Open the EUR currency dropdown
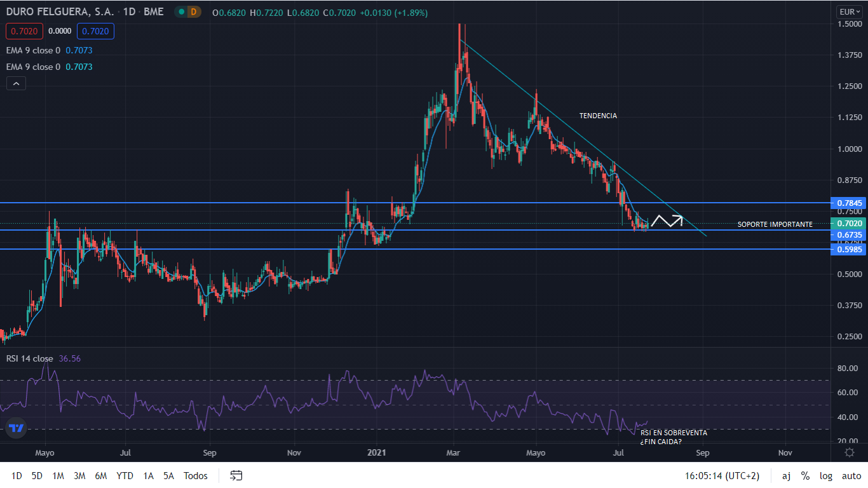This screenshot has height=488, width=868. (x=849, y=12)
